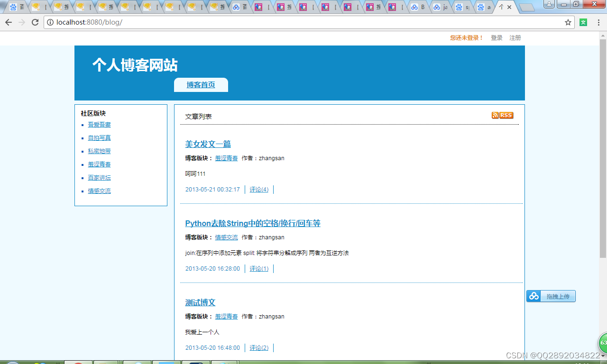The width and height of the screenshot is (607, 364).
Task: Open 评论(1) comments link
Action: point(259,269)
